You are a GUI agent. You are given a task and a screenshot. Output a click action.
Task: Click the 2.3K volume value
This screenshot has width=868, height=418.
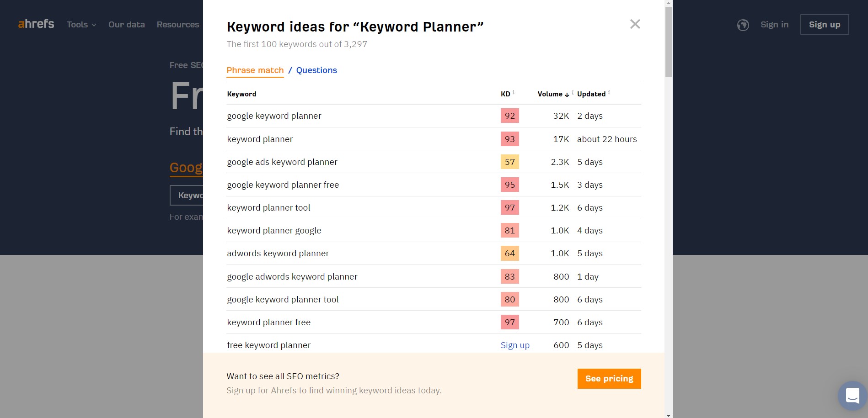pyautogui.click(x=560, y=162)
